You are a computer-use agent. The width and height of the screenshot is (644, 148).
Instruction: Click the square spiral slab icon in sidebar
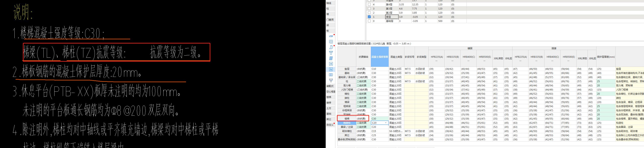[331, 42]
